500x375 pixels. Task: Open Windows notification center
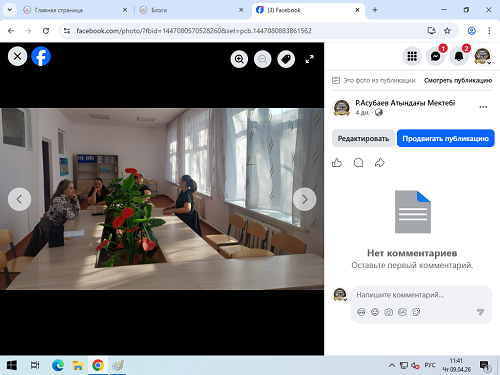point(484,366)
